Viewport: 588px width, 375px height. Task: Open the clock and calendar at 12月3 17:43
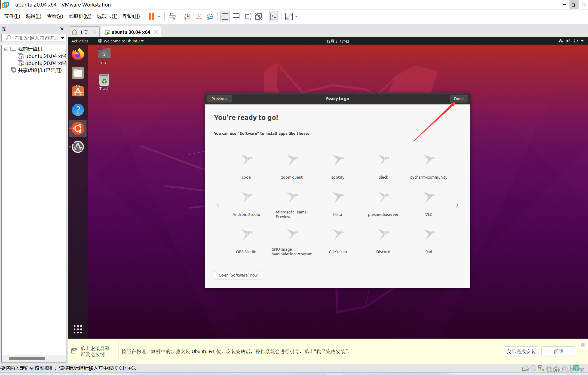(338, 41)
